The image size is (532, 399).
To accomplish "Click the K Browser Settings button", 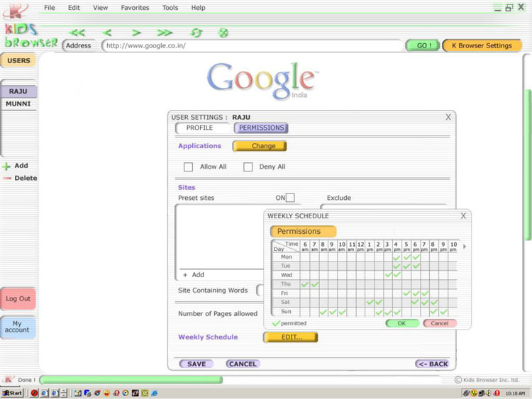I will point(482,45).
